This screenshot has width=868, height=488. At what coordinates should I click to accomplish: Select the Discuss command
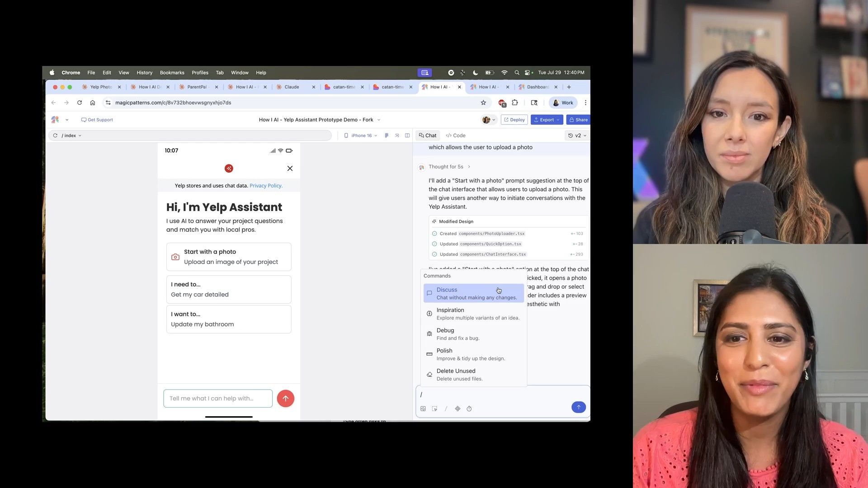[473, 293]
